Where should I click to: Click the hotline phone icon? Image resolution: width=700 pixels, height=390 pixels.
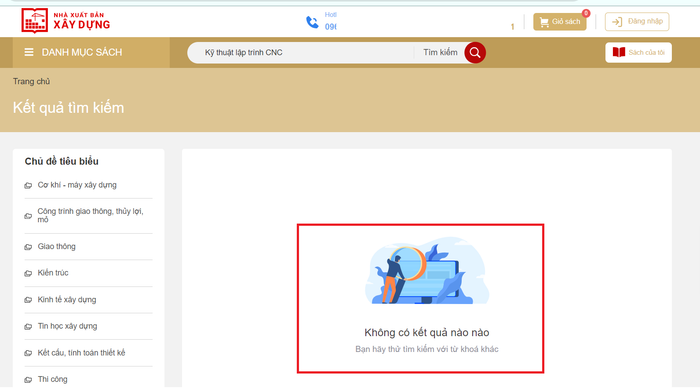(x=312, y=22)
